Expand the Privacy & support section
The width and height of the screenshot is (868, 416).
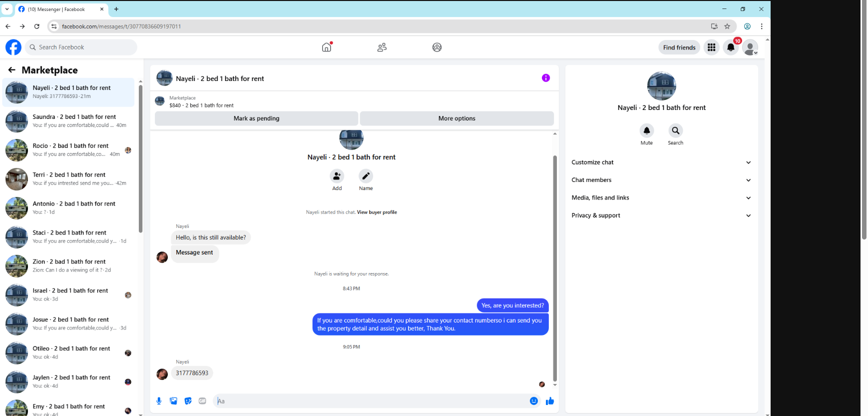pyautogui.click(x=661, y=215)
